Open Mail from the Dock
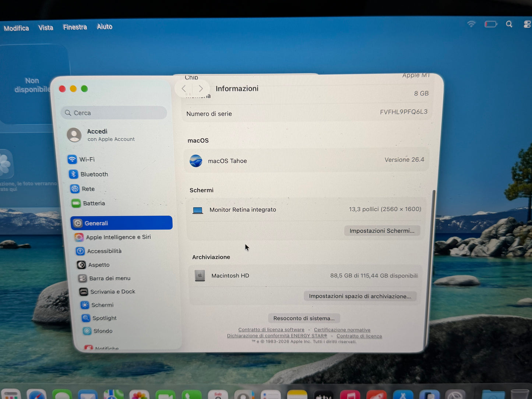Screen dimensions: 532x399 88,395
